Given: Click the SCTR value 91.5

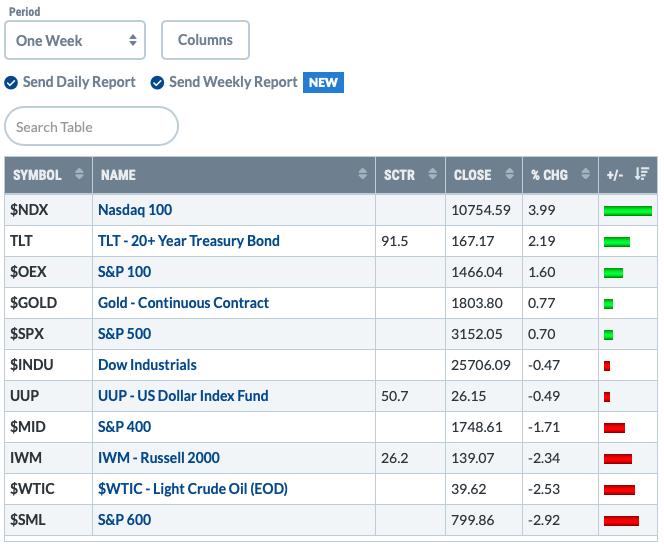Looking at the screenshot, I should click(394, 241).
